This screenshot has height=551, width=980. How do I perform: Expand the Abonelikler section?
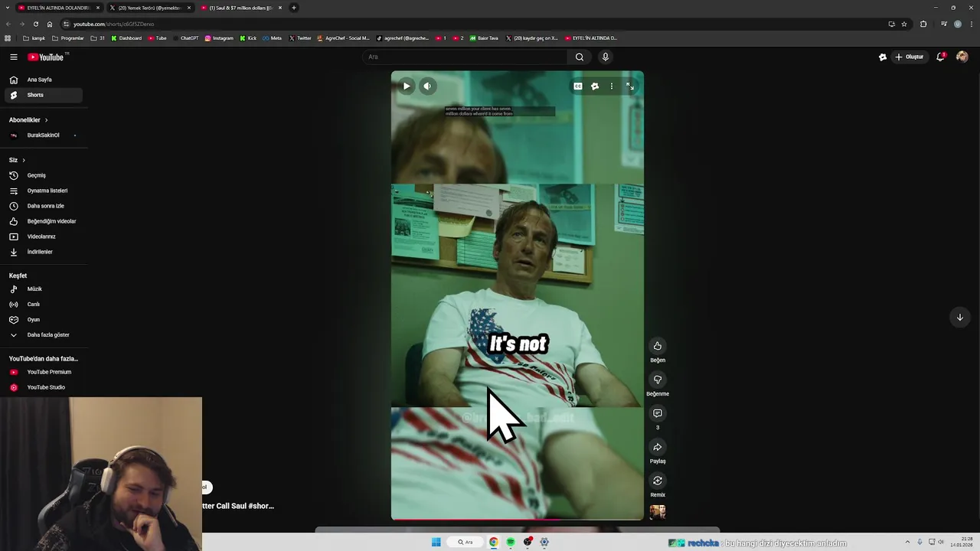click(x=29, y=120)
